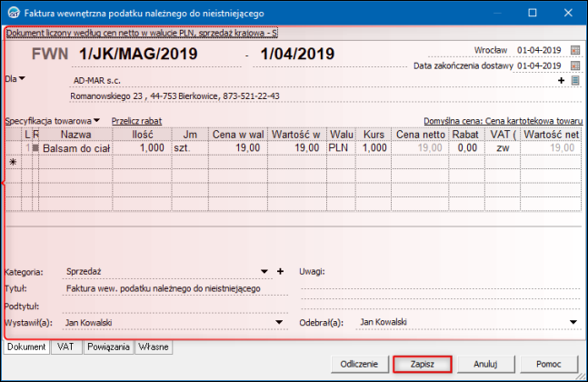Screen dimensions: 588x382
Task: Click the Wrocław date value 01-04-2019
Action: (x=539, y=50)
